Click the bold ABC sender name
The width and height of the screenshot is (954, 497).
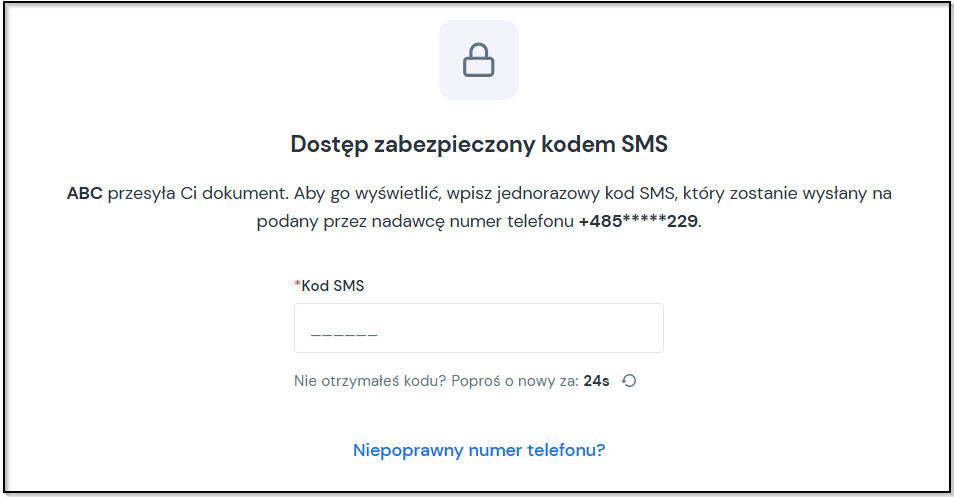point(85,193)
